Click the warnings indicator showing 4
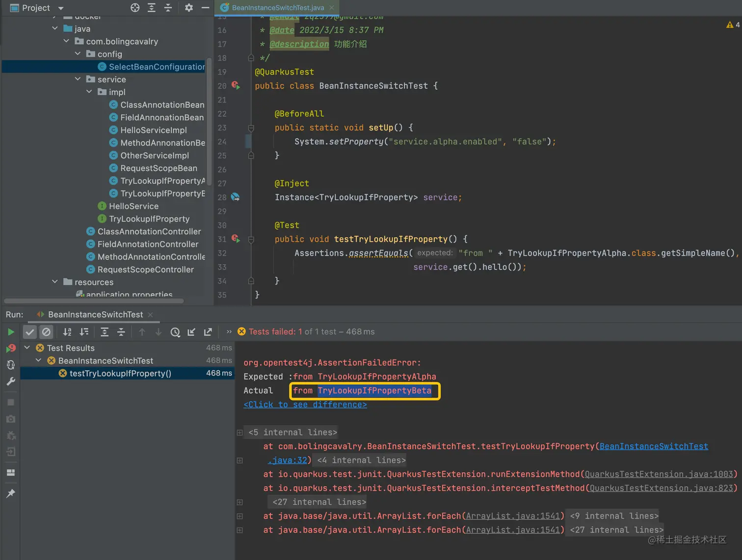Viewport: 742px width, 560px height. [733, 25]
